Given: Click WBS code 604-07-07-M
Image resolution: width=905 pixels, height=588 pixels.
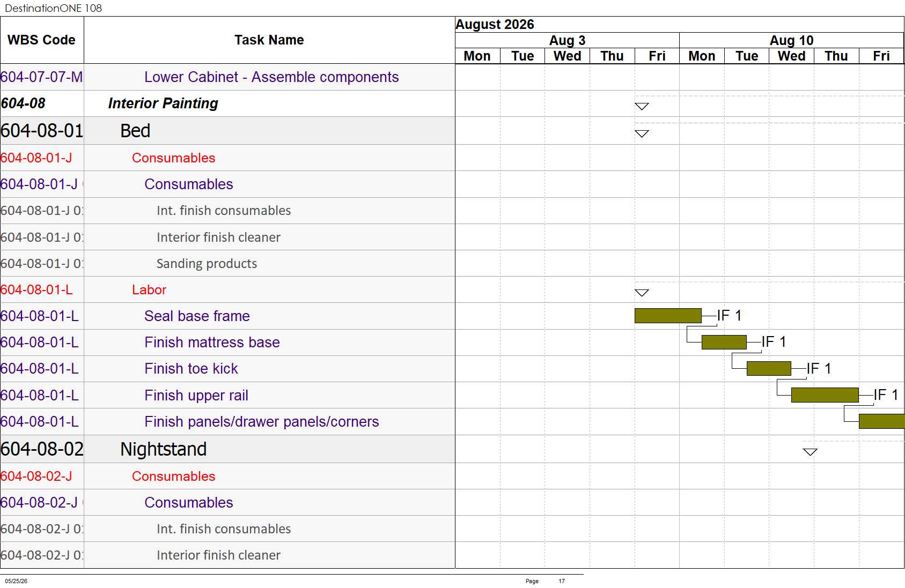Looking at the screenshot, I should [x=42, y=77].
